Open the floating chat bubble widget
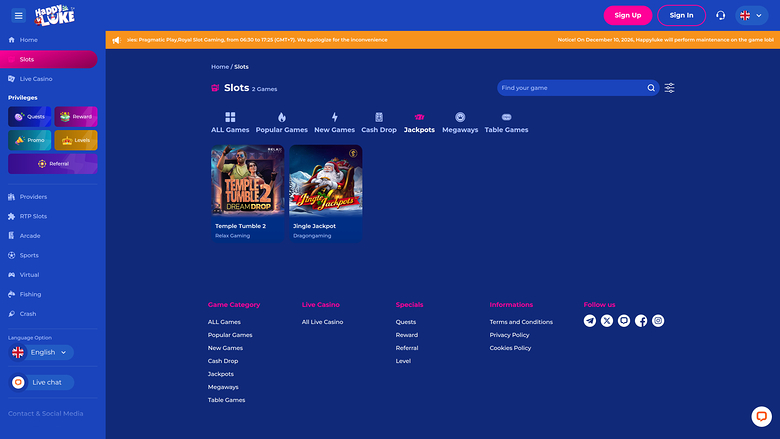780x439 pixels. click(x=761, y=416)
